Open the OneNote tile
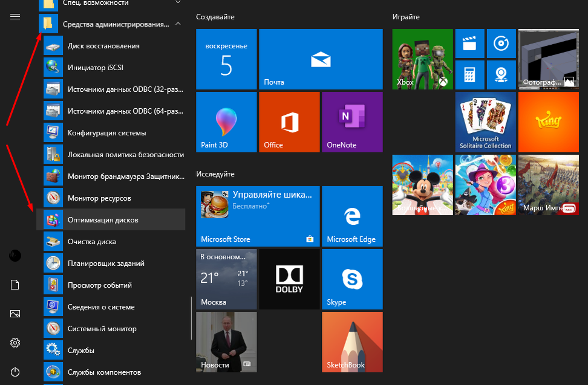Image resolution: width=588 pixels, height=385 pixels. (353, 122)
